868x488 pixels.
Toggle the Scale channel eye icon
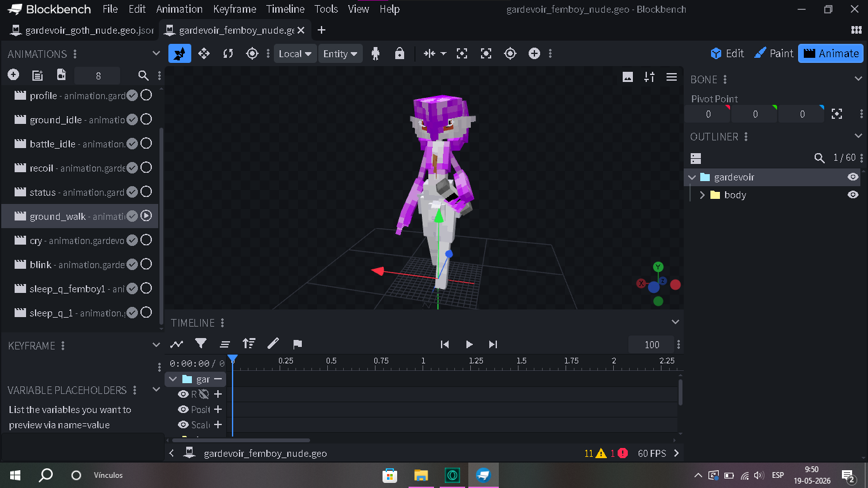coord(183,424)
